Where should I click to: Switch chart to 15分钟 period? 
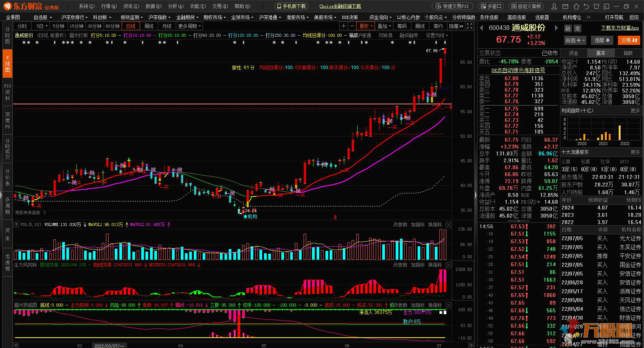pos(76,26)
